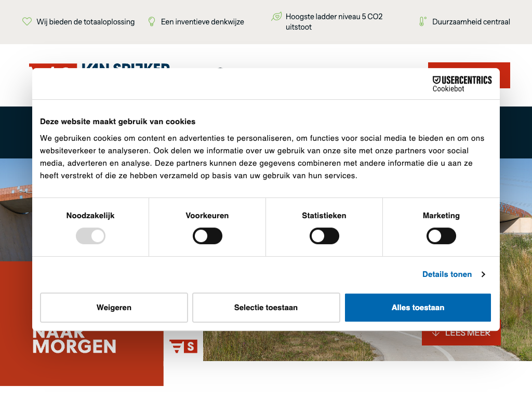532x399 pixels.
Task: Accept all cookies with 'Alles toestaan'
Action: tap(418, 308)
